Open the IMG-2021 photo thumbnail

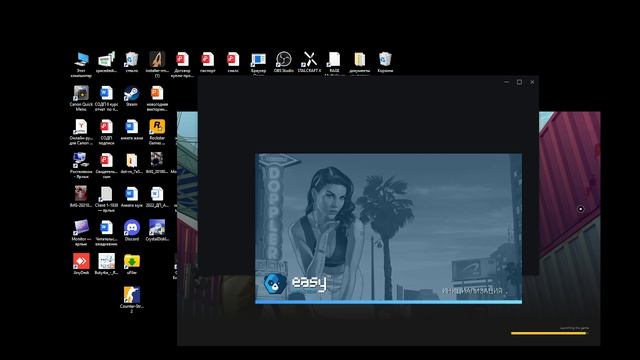coord(81,197)
